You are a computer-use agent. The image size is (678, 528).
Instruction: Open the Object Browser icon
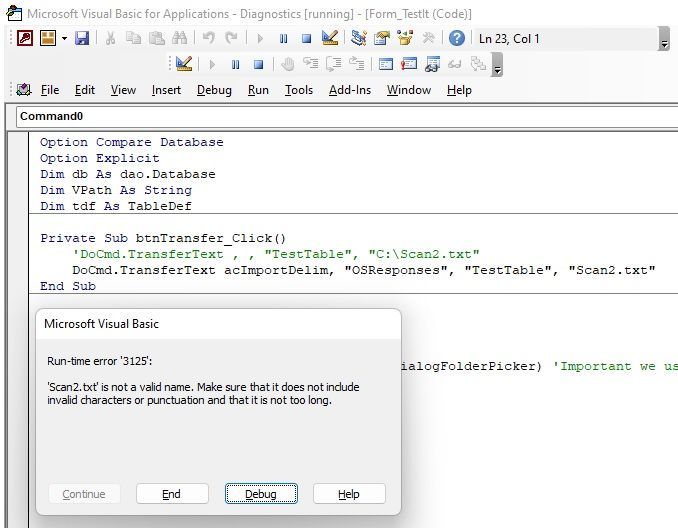pyautogui.click(x=405, y=38)
